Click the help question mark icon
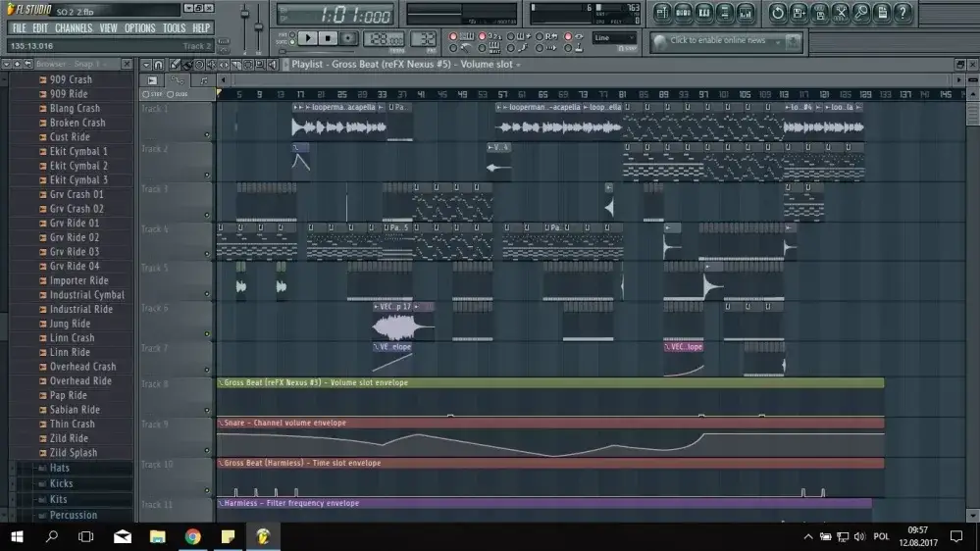Image resolution: width=980 pixels, height=551 pixels. [902, 12]
